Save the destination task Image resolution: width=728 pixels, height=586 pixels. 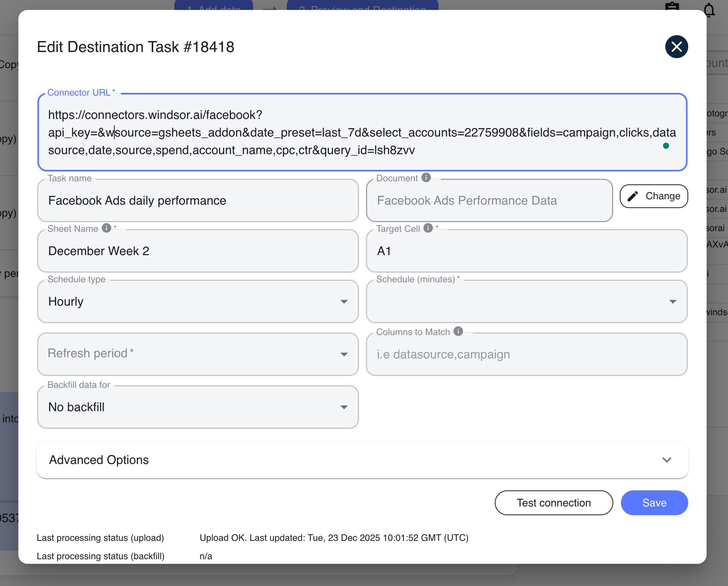654,503
